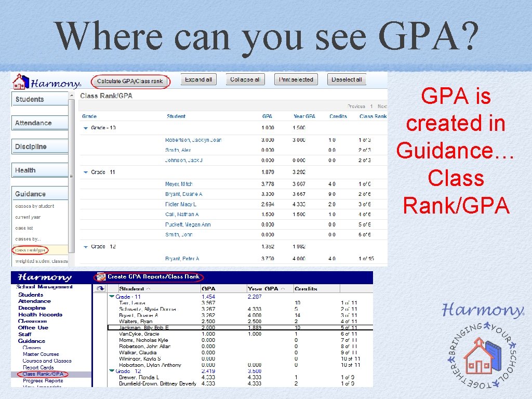
Task: Open Office Use in lower menu
Action: [x=33, y=327]
